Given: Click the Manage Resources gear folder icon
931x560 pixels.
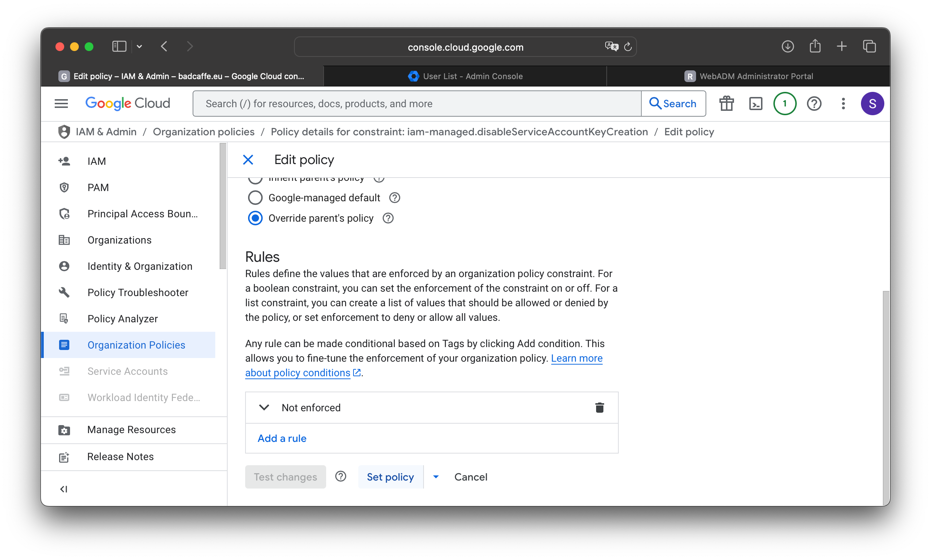Looking at the screenshot, I should click(64, 430).
